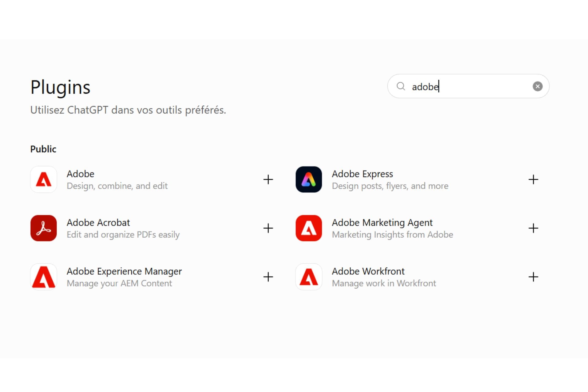Select 'Marketing Insights from Adobe' description
Screen dimensions: 588x392
(x=393, y=235)
